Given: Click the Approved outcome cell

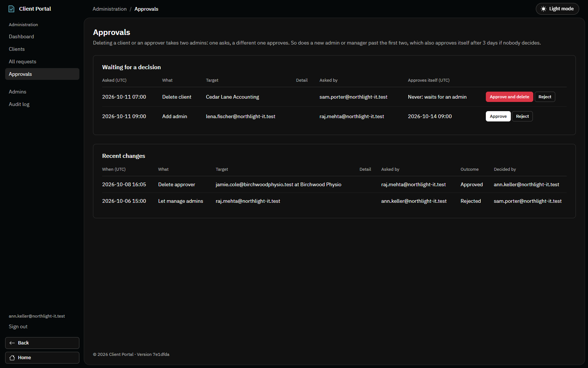Looking at the screenshot, I should click(x=472, y=184).
